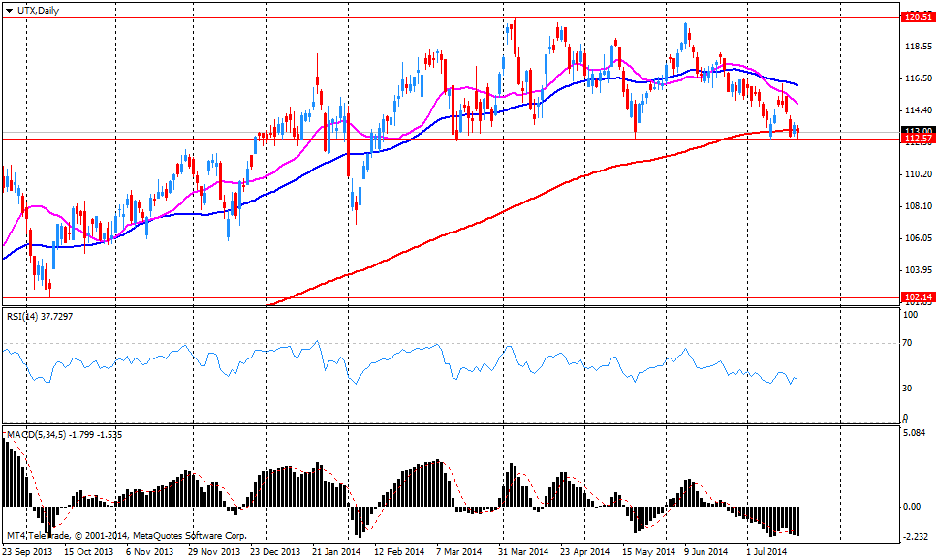Click the UTX,Daily chart title
938x560 pixels.
[39, 10]
